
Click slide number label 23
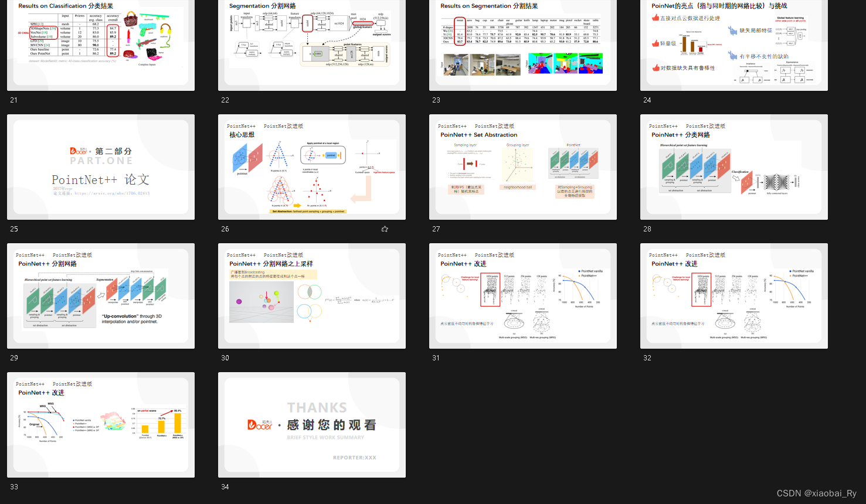pos(436,100)
